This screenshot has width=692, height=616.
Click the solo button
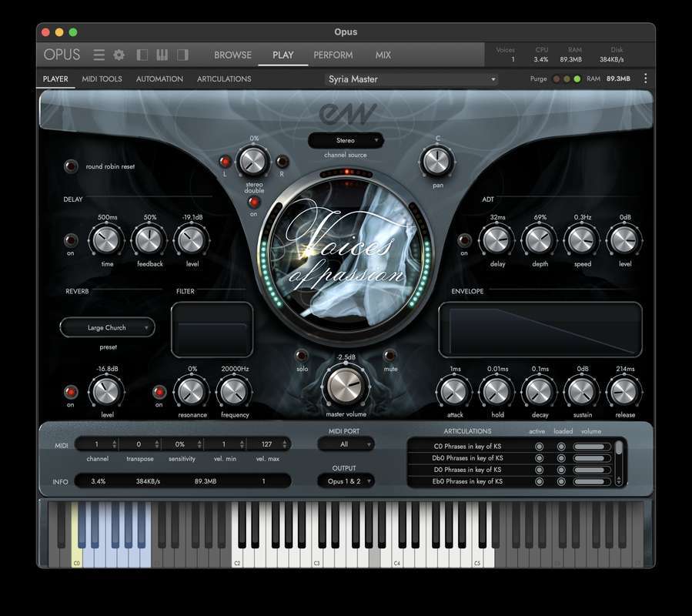[302, 356]
